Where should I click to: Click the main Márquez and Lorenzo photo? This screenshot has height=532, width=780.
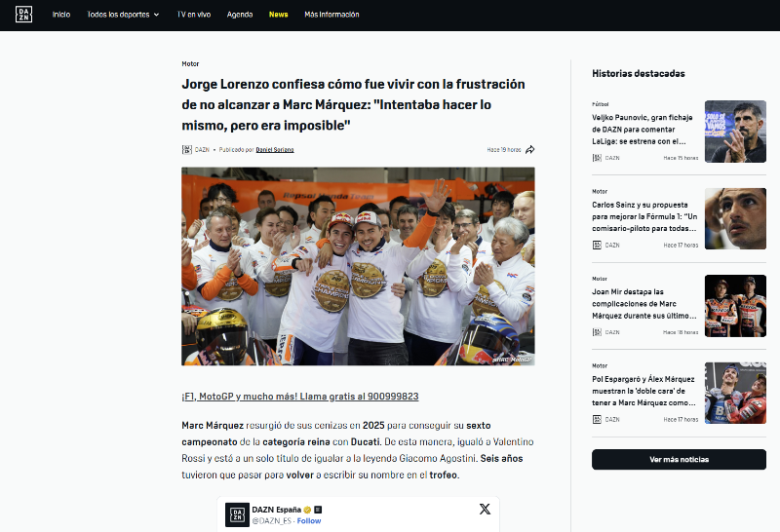pyautogui.click(x=358, y=266)
